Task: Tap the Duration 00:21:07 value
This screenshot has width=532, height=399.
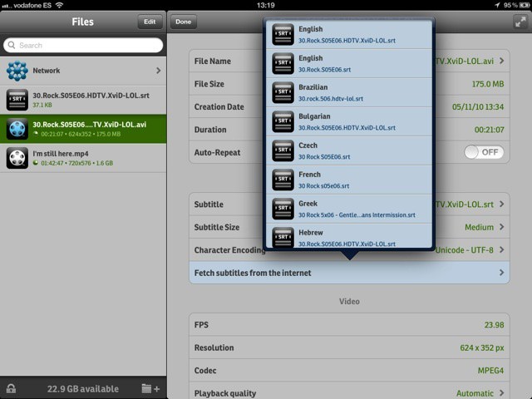Action: pyautogui.click(x=489, y=130)
